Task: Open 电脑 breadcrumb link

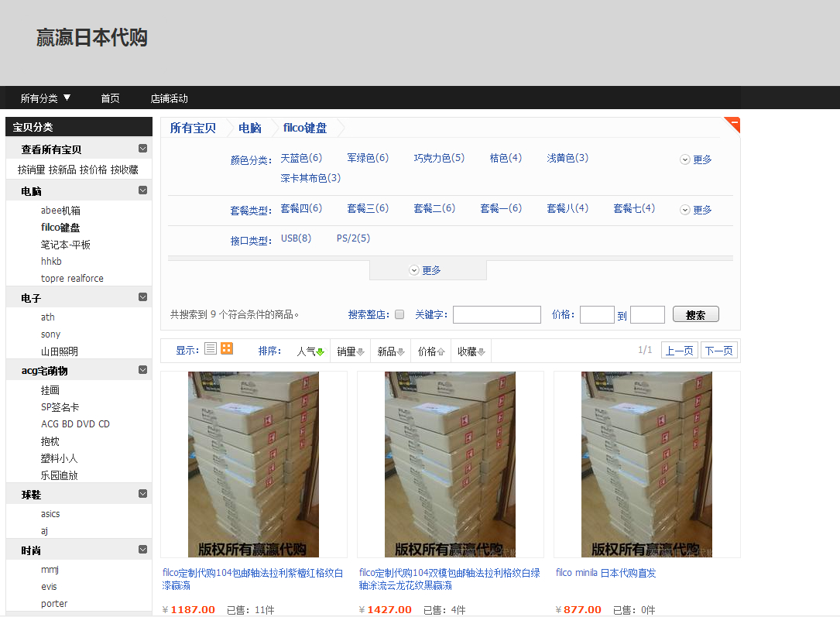Action: (x=249, y=128)
